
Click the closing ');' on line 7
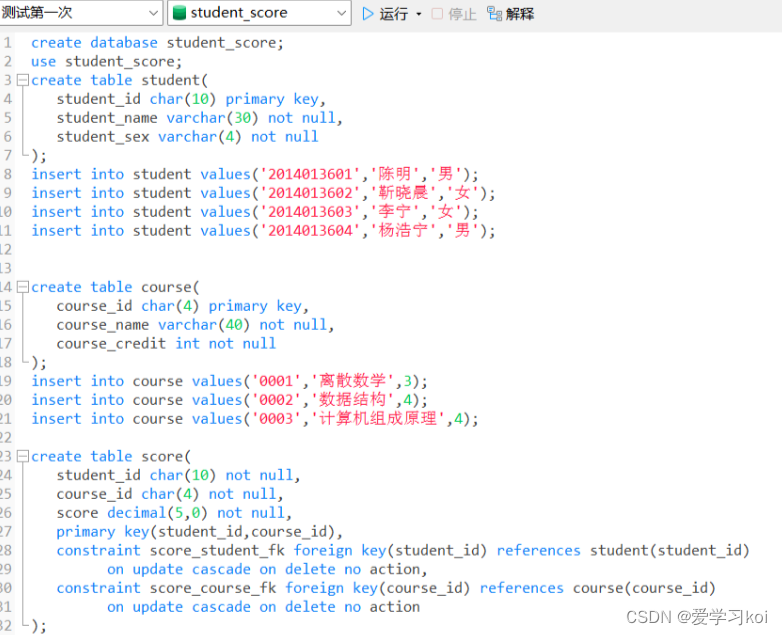click(38, 156)
